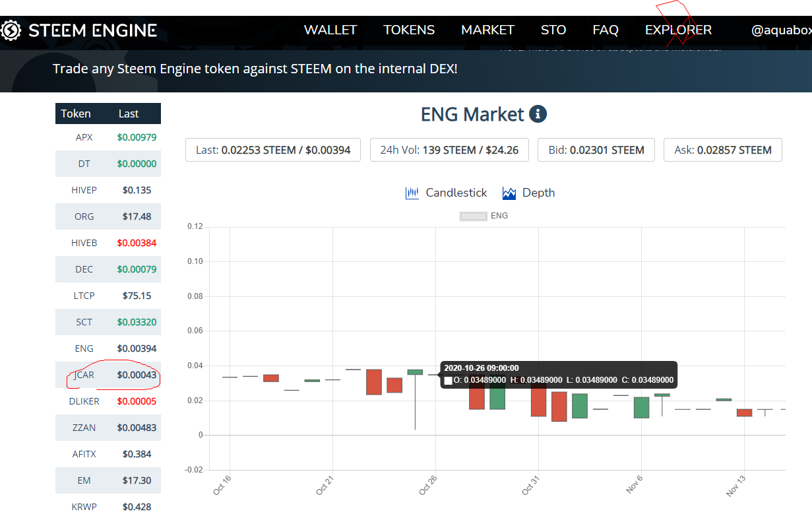The width and height of the screenshot is (812, 520).
Task: Select the HIVEB token row
Action: (108, 243)
